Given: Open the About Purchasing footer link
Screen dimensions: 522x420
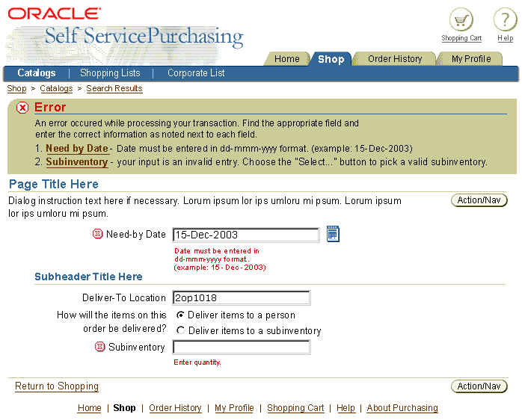Looking at the screenshot, I should 402,408.
